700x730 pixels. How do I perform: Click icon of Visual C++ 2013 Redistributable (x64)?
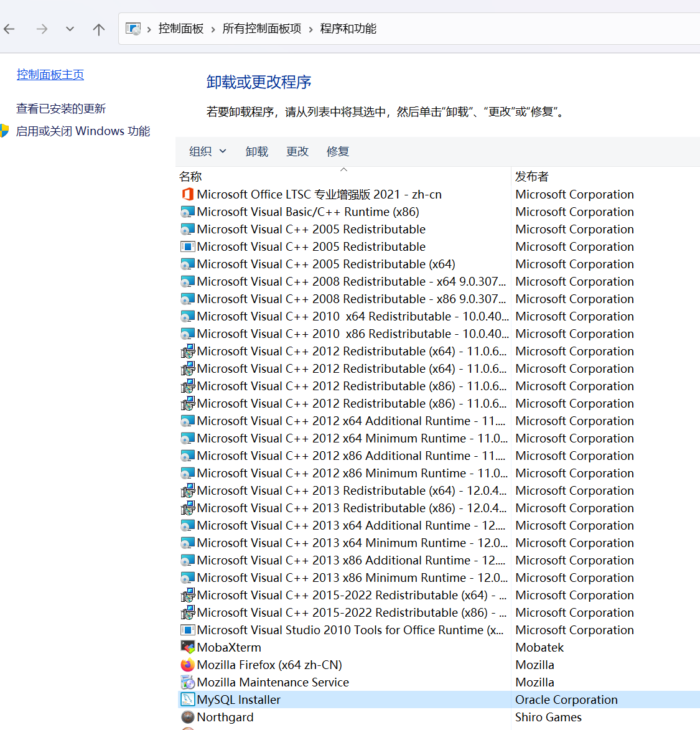click(187, 490)
